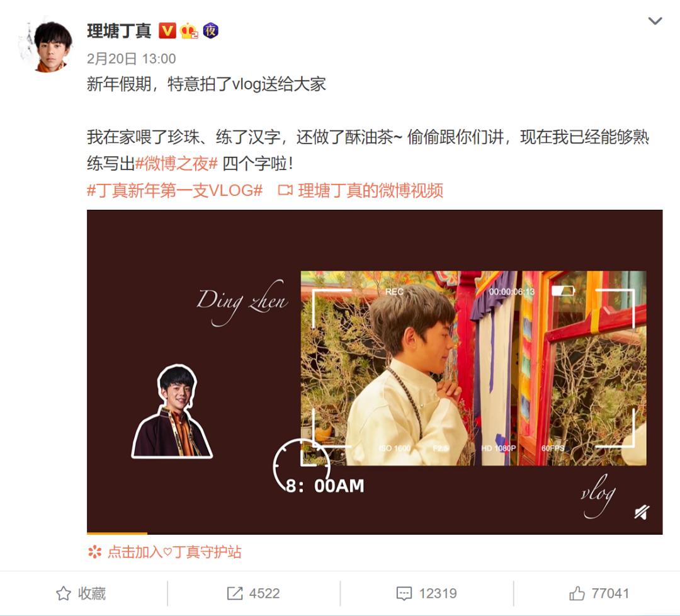Open the #微博之夜# hashtag topic
The image size is (680, 616).
pyautogui.click(x=176, y=164)
